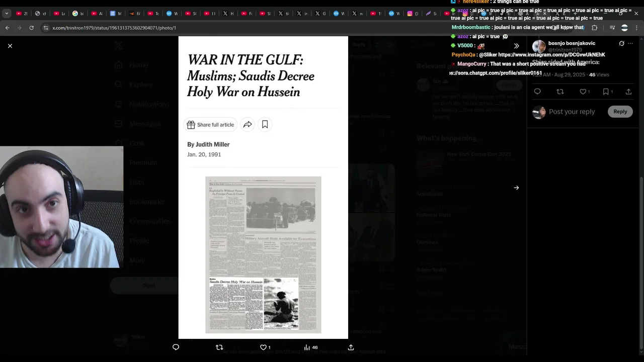Click the sidebar repost icon

560,92
